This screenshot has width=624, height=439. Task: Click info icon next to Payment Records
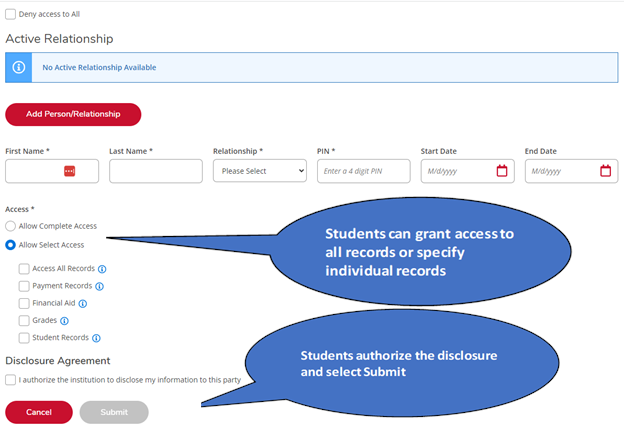[99, 286]
